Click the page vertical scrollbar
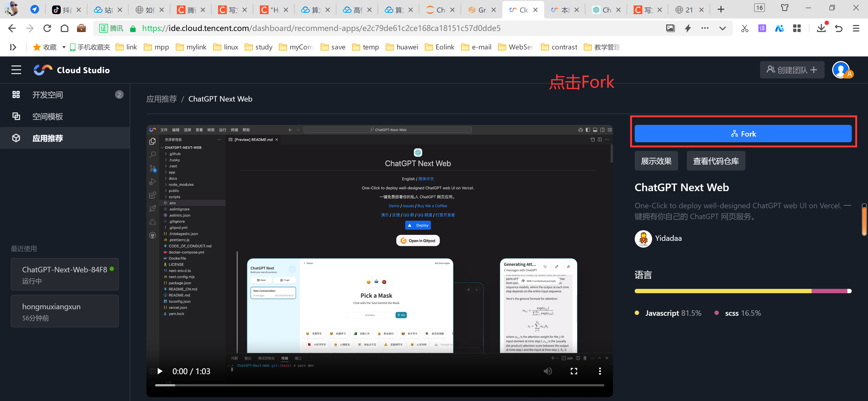Viewport: 868px width, 401px height. pyautogui.click(x=864, y=219)
